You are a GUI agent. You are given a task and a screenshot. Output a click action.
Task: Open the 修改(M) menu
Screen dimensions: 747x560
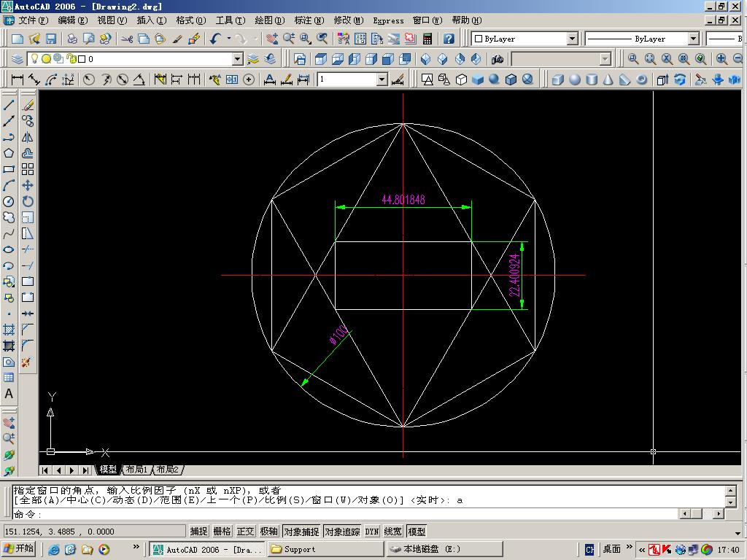point(349,20)
